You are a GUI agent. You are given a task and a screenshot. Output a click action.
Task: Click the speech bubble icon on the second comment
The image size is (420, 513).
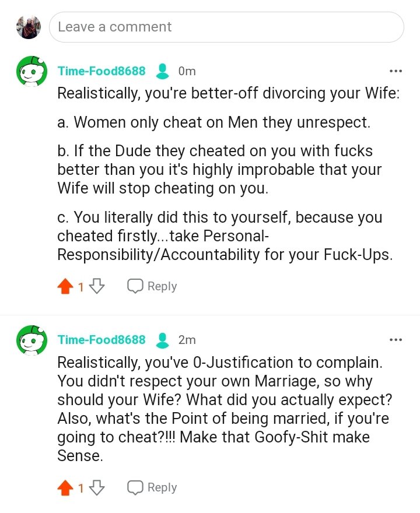pos(135,487)
